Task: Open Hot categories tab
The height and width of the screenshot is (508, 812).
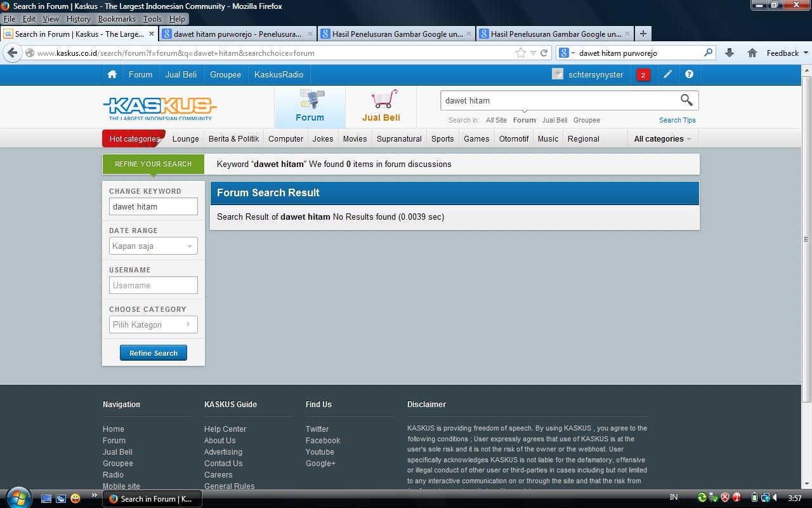Action: point(134,138)
